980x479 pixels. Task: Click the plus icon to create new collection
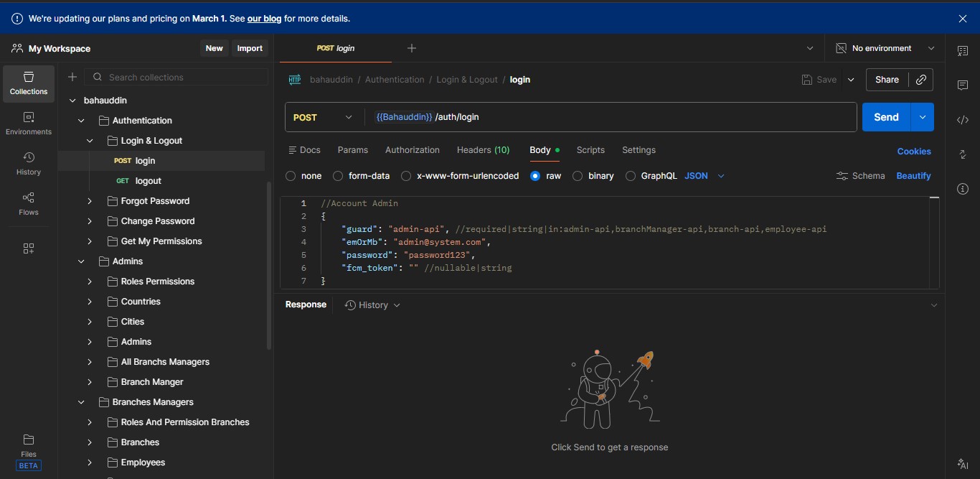click(72, 78)
